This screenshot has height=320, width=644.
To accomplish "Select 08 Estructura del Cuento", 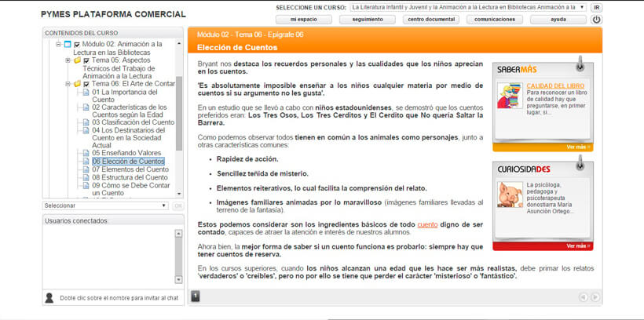I will pos(130,177).
